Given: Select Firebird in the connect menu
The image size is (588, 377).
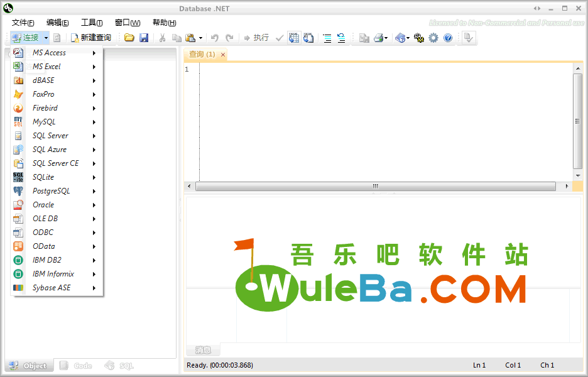Looking at the screenshot, I should pyautogui.click(x=57, y=108).
